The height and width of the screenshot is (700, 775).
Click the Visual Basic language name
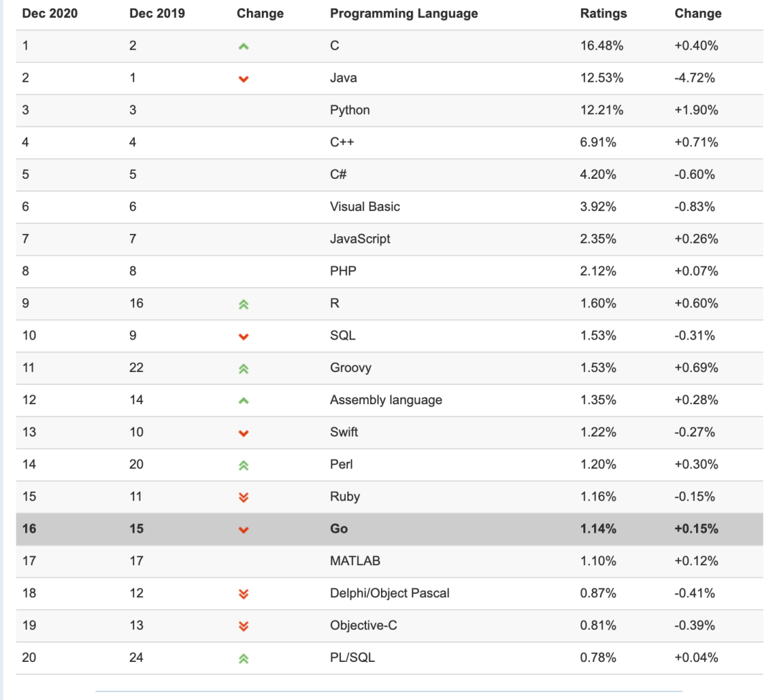(x=365, y=207)
